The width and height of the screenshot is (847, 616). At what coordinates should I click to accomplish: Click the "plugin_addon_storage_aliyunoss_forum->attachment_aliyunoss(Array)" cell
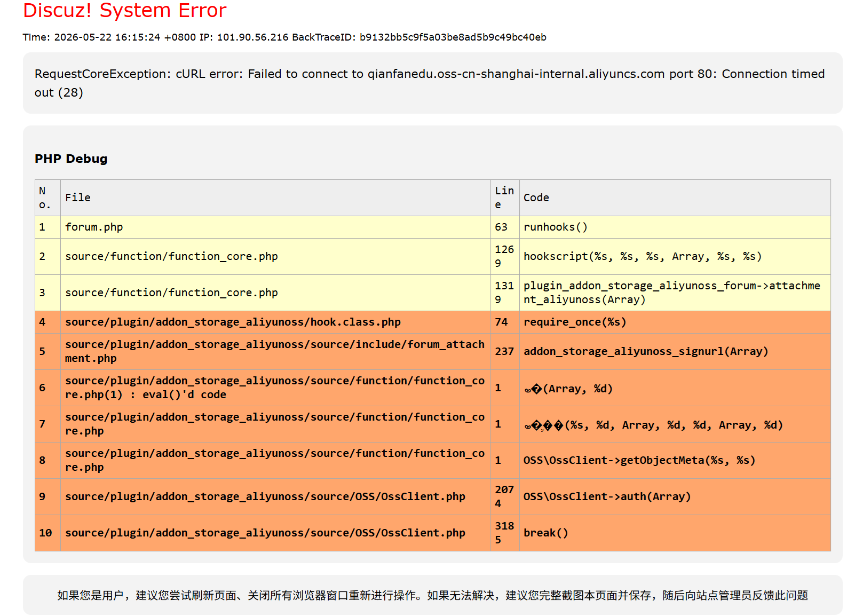coord(675,293)
